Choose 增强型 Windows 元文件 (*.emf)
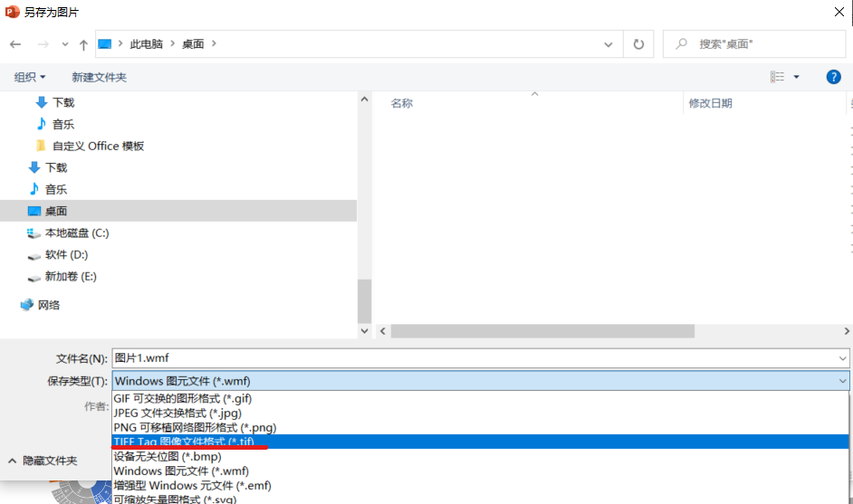 click(x=480, y=486)
